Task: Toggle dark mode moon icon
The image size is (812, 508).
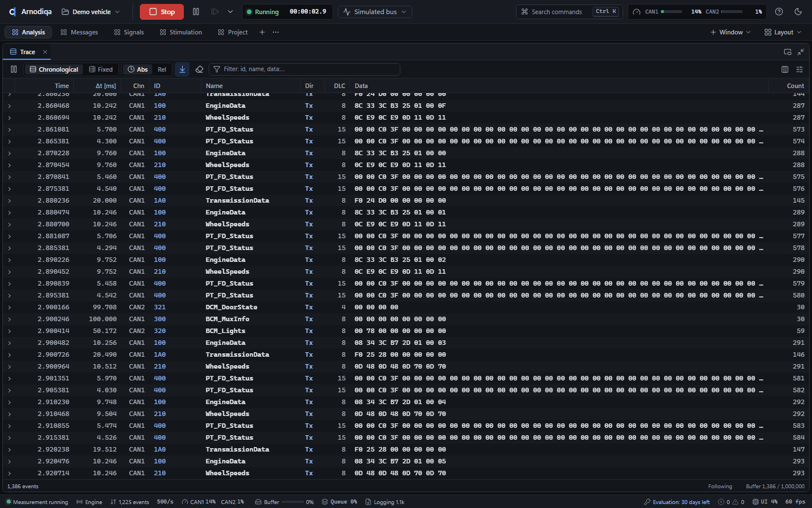Action: pos(798,11)
